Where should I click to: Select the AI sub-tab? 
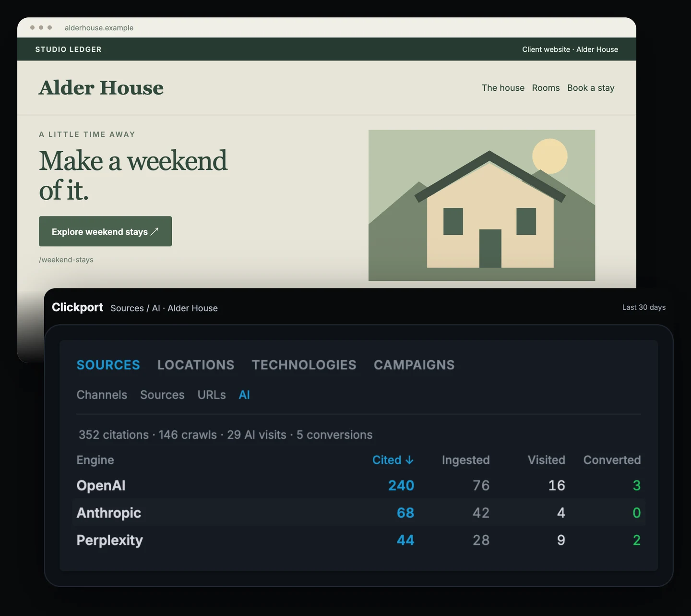click(244, 395)
